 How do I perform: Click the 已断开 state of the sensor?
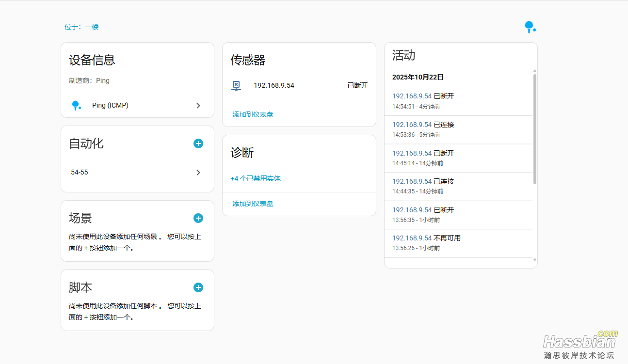357,86
